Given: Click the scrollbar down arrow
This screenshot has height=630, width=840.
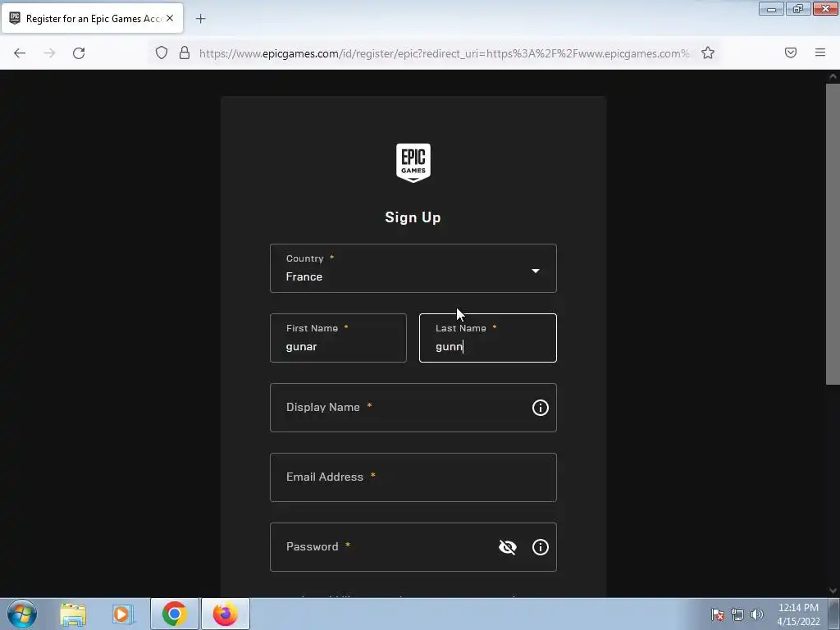Looking at the screenshot, I should 833,591.
